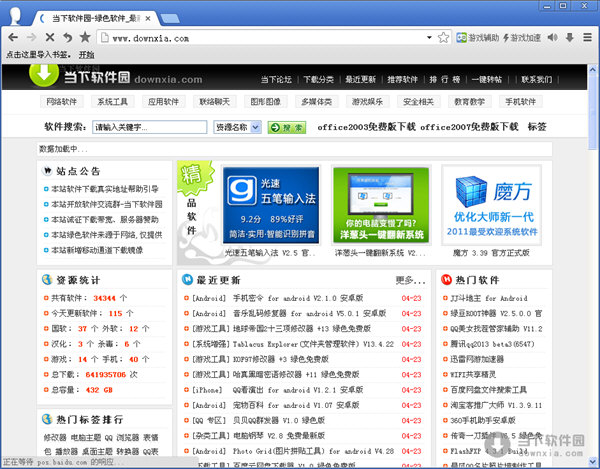Open the downloads arrow icon in toolbar
This screenshot has width=600, height=469.
(x=569, y=38)
